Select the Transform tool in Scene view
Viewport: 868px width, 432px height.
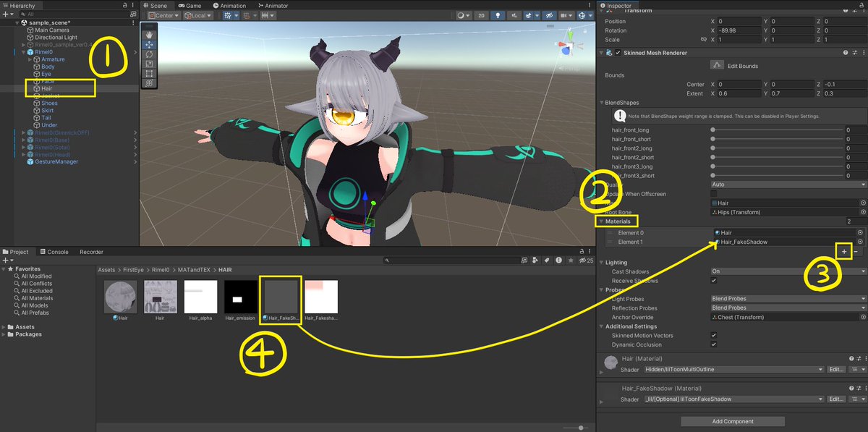click(x=150, y=83)
